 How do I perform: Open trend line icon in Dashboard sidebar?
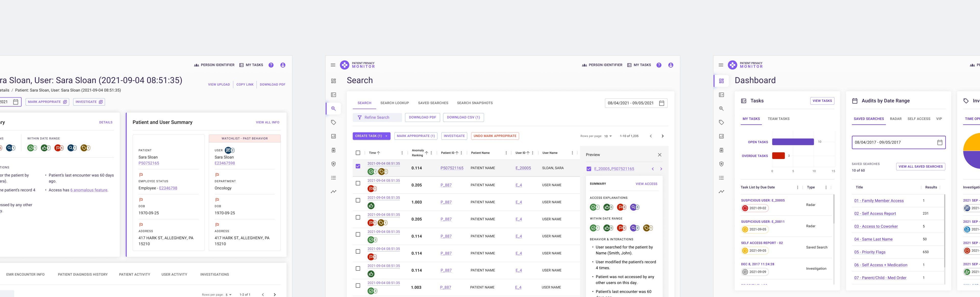coord(722,191)
